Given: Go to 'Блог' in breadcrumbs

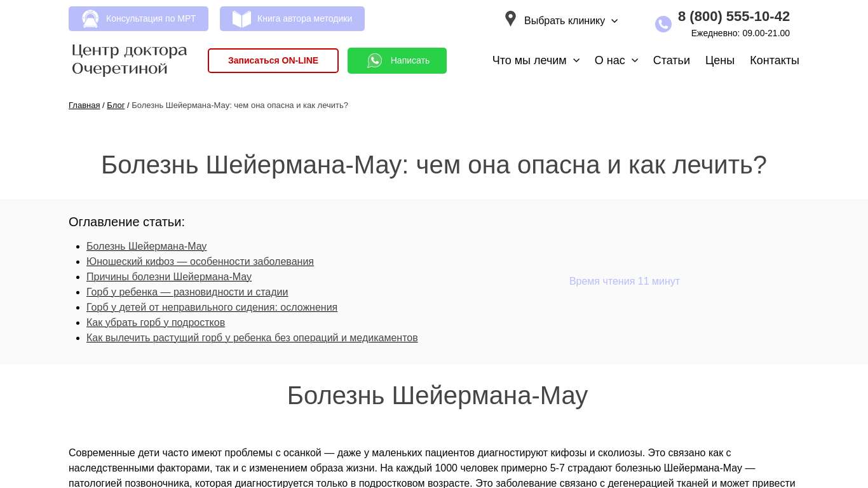Looking at the screenshot, I should [116, 105].
